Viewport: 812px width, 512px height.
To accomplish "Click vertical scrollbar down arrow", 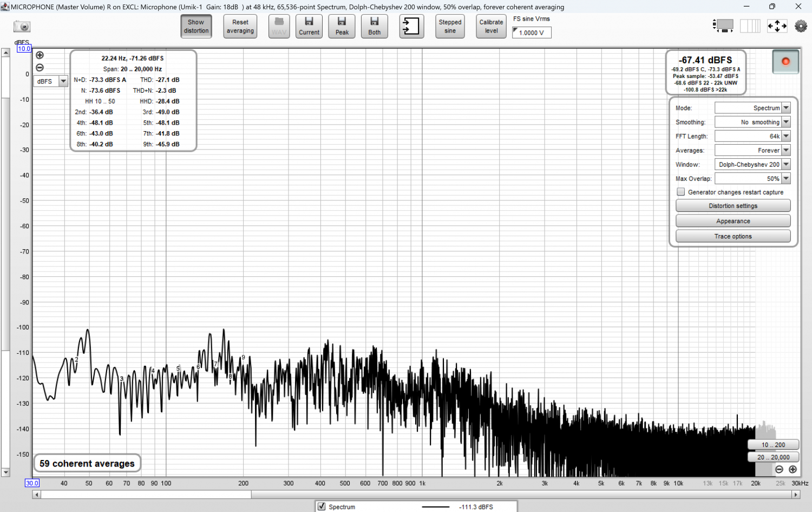I will (x=5, y=472).
